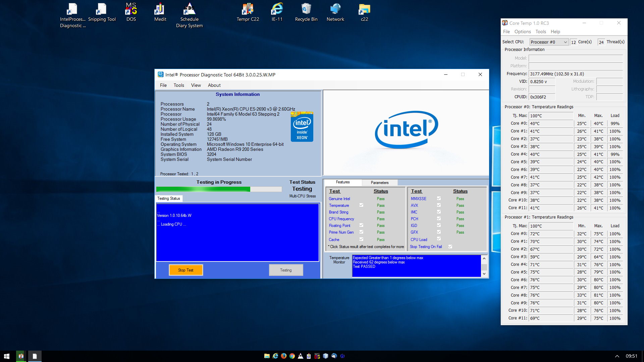Show hidden system tray icons chevron

[617, 356]
